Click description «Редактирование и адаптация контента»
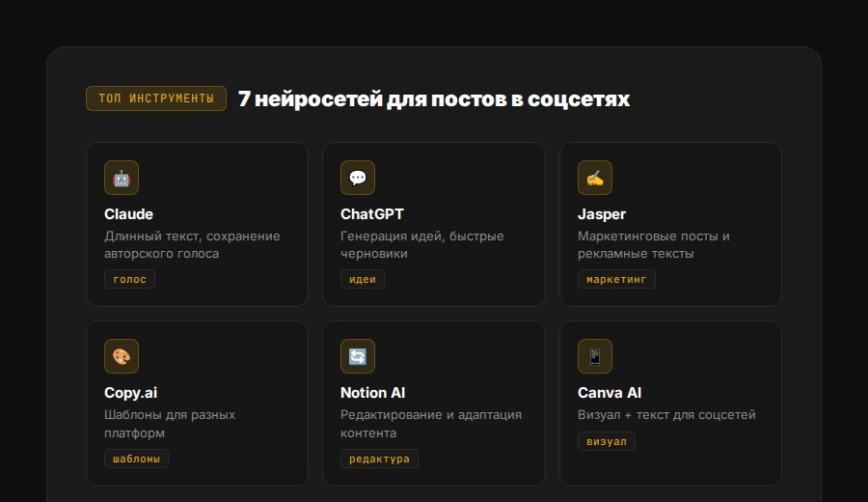 tap(431, 423)
